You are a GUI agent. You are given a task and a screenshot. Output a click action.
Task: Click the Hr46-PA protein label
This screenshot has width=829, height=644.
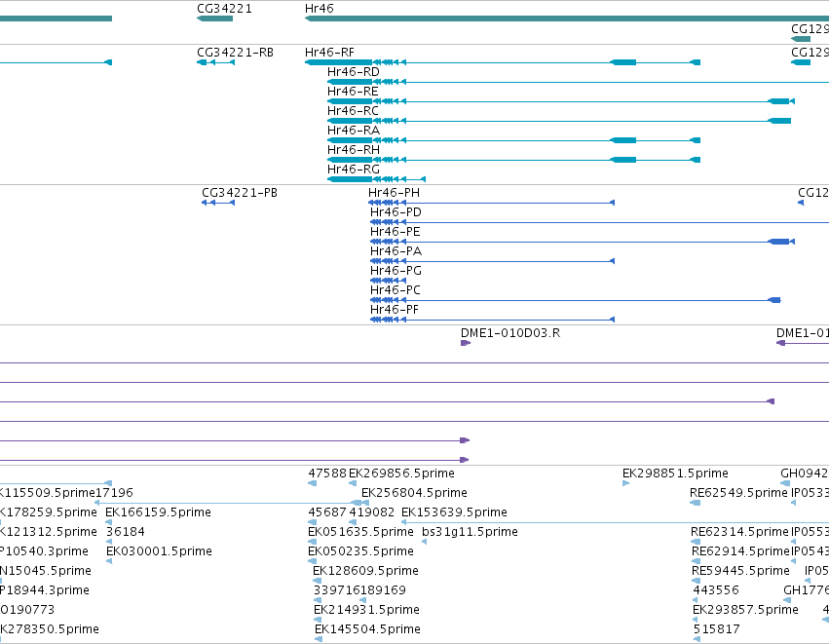click(396, 251)
